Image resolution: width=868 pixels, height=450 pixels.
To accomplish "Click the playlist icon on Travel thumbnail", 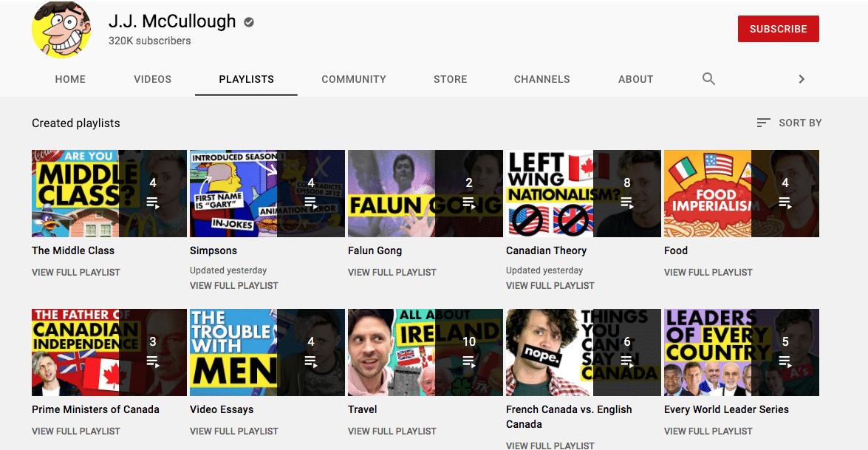I will 469,361.
